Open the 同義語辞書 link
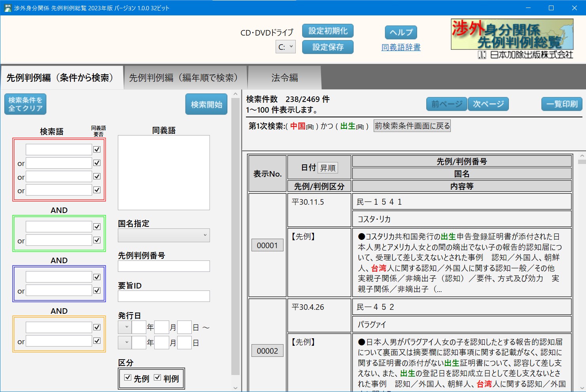The image size is (586, 392). click(401, 47)
